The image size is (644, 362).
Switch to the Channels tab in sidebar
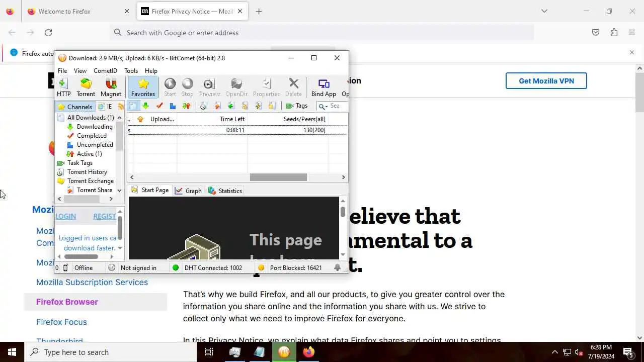[74, 107]
